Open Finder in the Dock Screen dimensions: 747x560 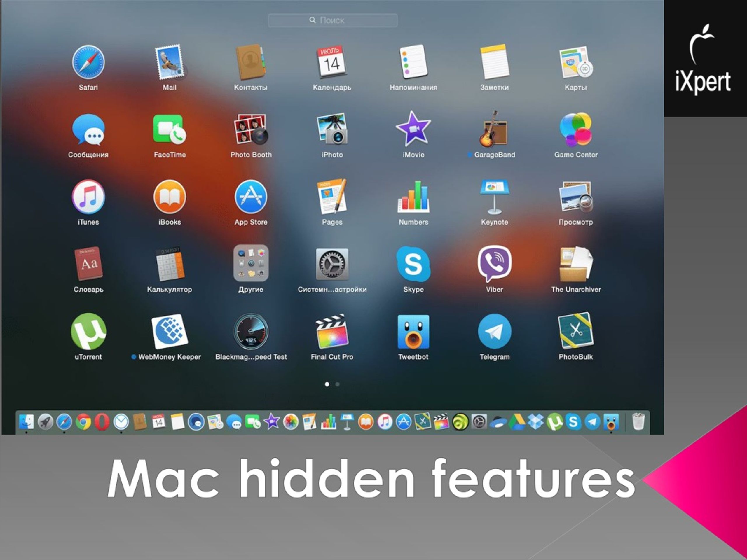[x=26, y=421]
